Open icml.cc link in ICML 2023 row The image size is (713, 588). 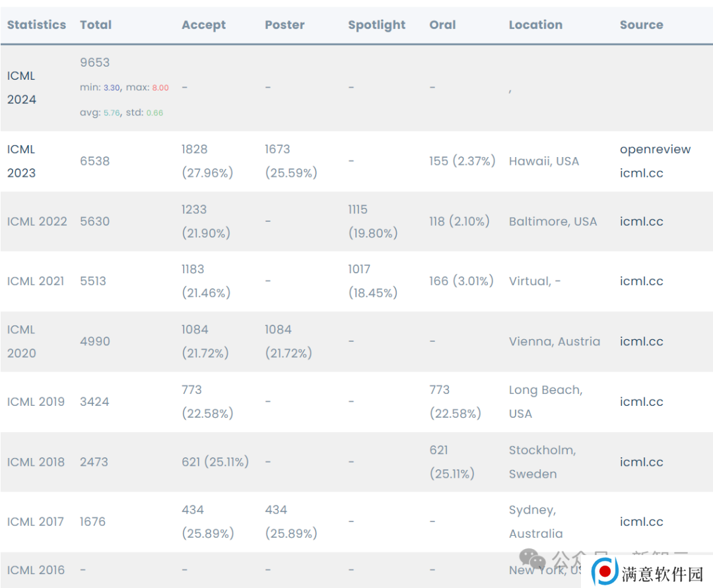[x=641, y=173]
